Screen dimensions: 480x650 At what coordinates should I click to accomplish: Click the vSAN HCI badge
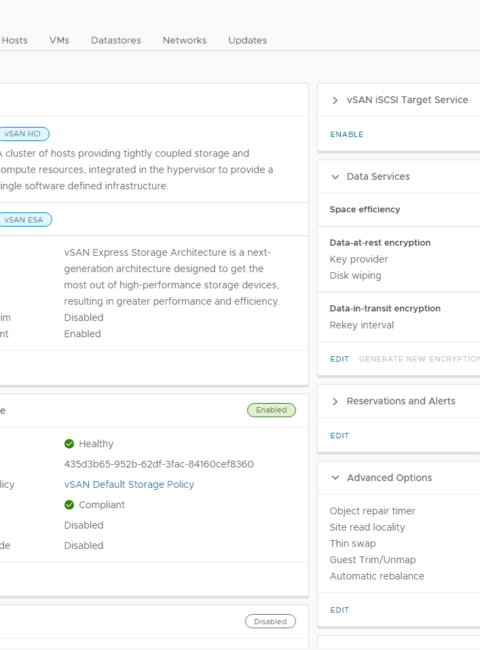23,134
